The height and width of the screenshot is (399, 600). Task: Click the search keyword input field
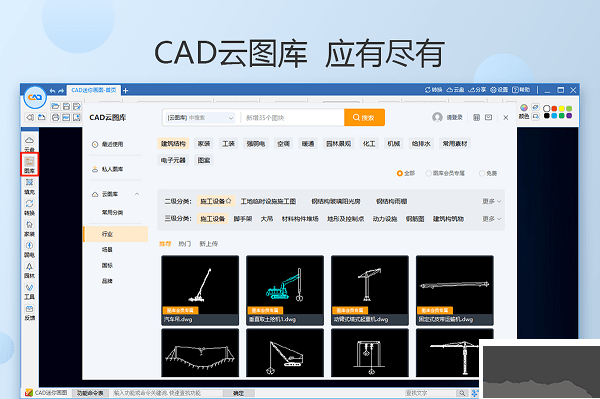pyautogui.click(x=293, y=117)
